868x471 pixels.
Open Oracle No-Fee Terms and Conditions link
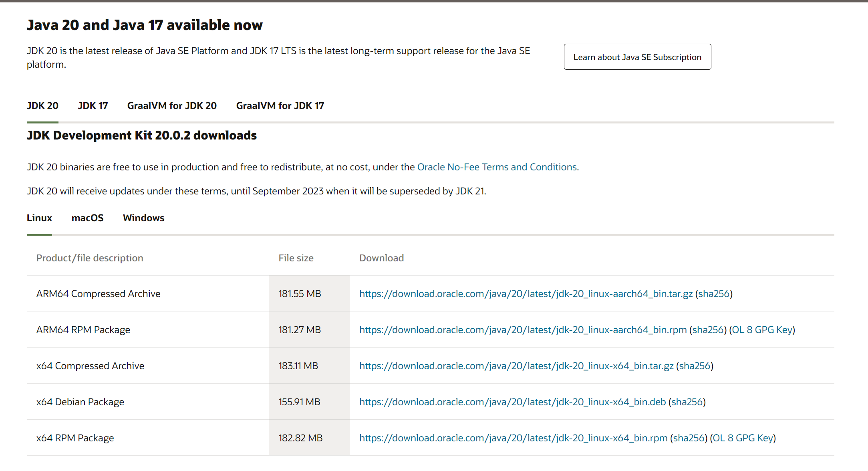tap(497, 167)
